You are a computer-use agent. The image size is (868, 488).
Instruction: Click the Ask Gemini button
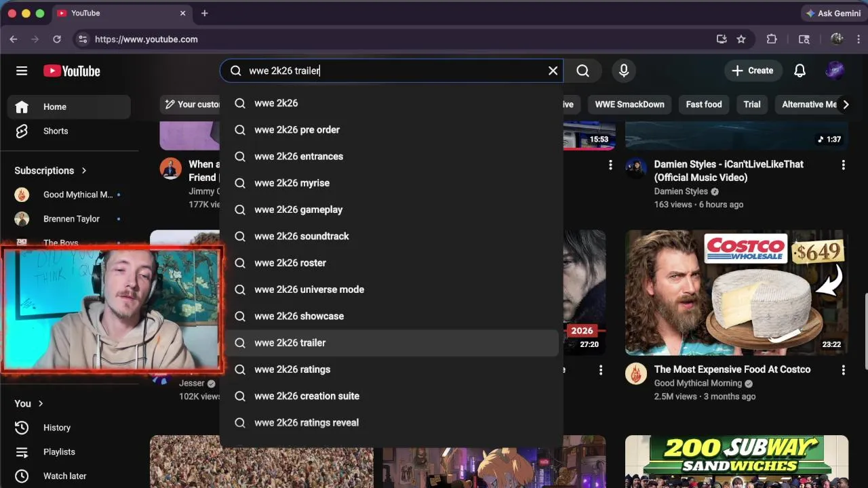pos(833,13)
